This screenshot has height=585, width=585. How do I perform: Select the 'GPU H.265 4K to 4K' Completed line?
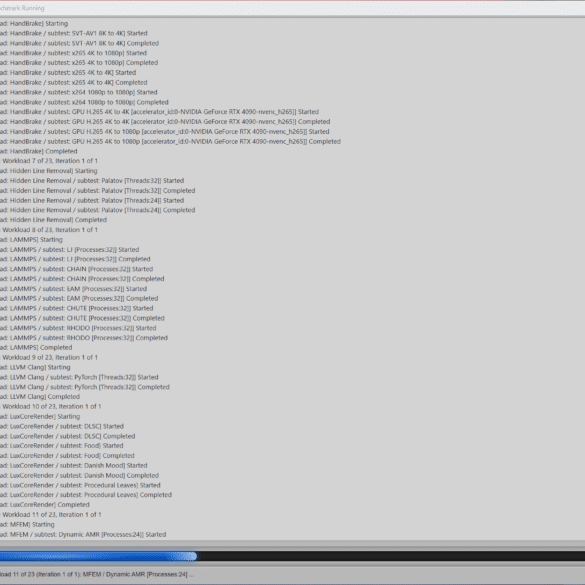[x=165, y=122]
